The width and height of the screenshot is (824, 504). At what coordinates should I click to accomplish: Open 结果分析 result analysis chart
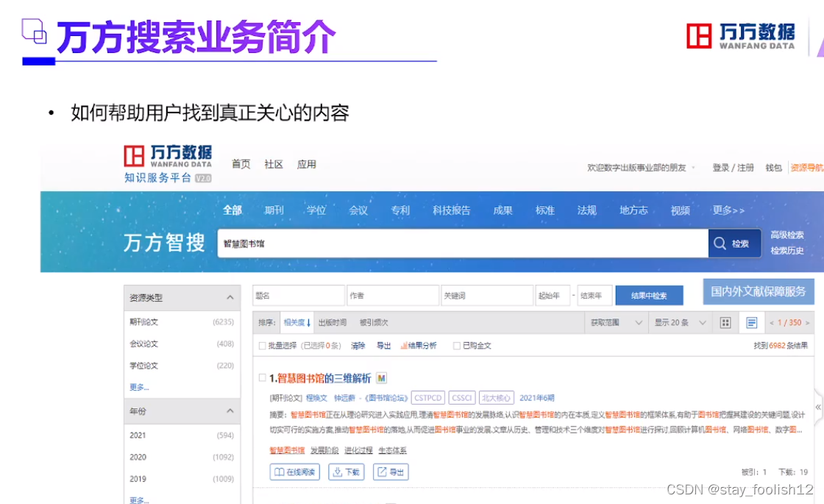tap(419, 345)
